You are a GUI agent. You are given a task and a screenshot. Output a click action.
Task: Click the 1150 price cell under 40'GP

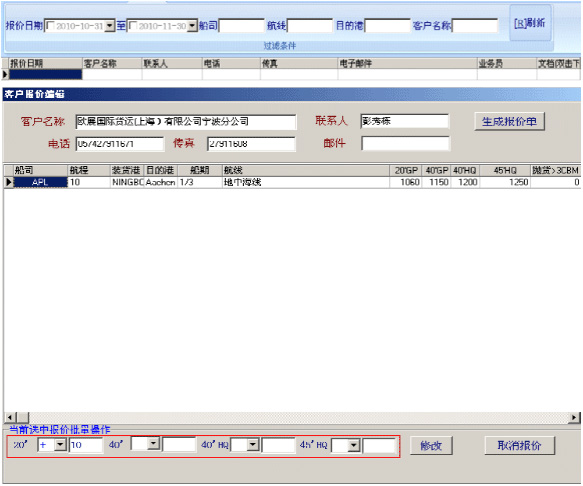click(436, 182)
